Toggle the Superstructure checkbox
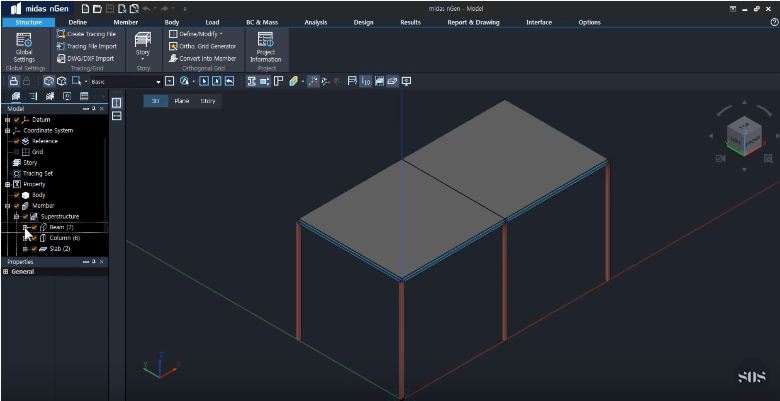Image resolution: width=780 pixels, height=401 pixels. tap(25, 216)
